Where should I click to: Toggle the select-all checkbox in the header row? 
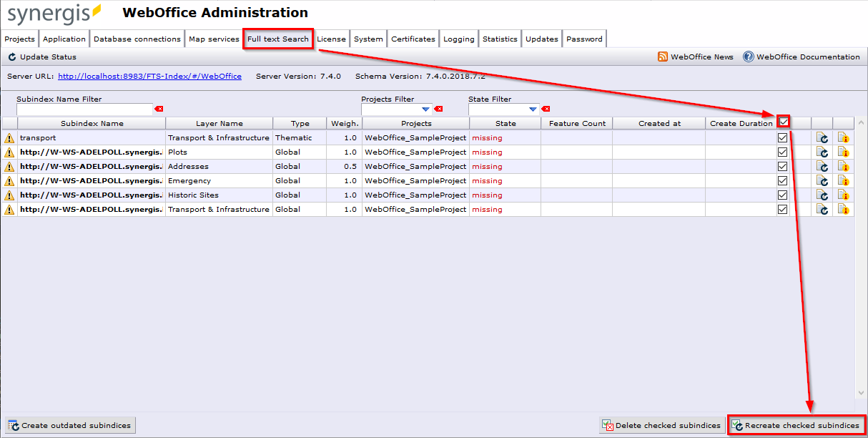[x=783, y=122]
